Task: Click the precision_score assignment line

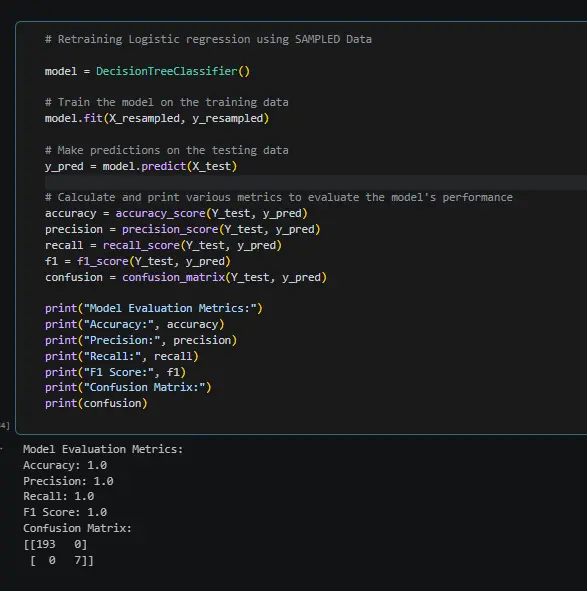Action: [182, 229]
